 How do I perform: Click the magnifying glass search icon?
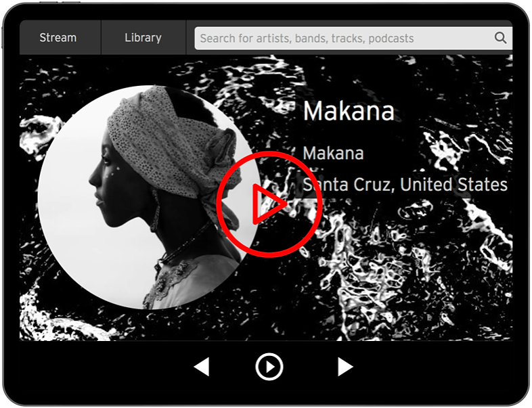click(500, 38)
